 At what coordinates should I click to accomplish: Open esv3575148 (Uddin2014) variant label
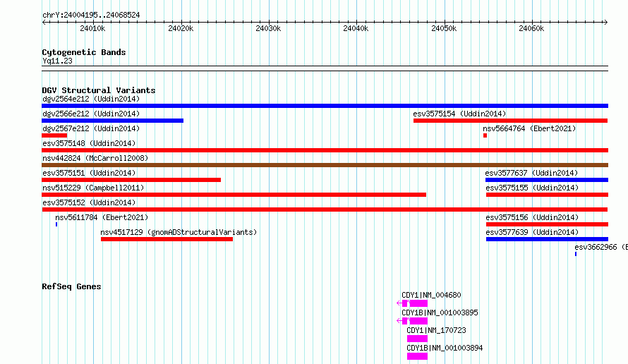89,143
